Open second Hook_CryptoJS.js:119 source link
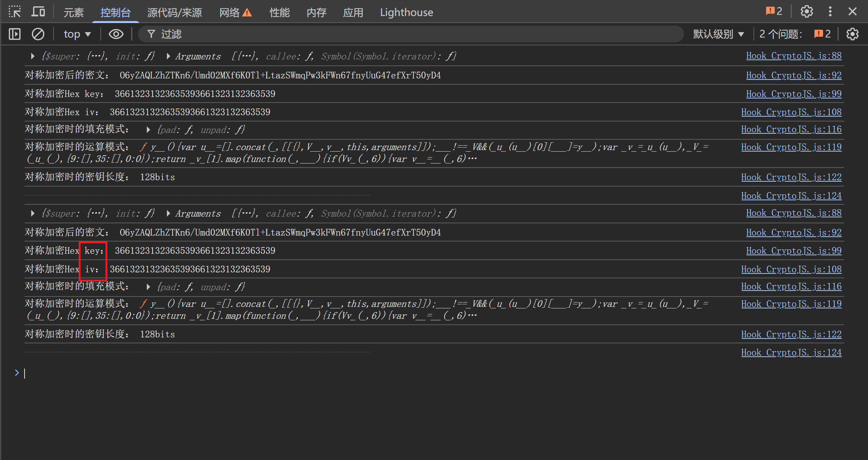This screenshot has width=868, height=460. pyautogui.click(x=791, y=304)
